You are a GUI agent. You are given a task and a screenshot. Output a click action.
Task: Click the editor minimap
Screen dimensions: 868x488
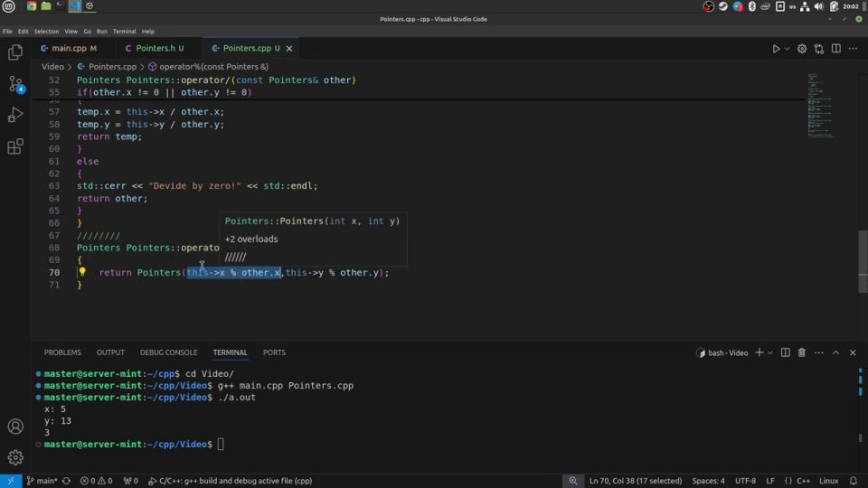point(820,105)
